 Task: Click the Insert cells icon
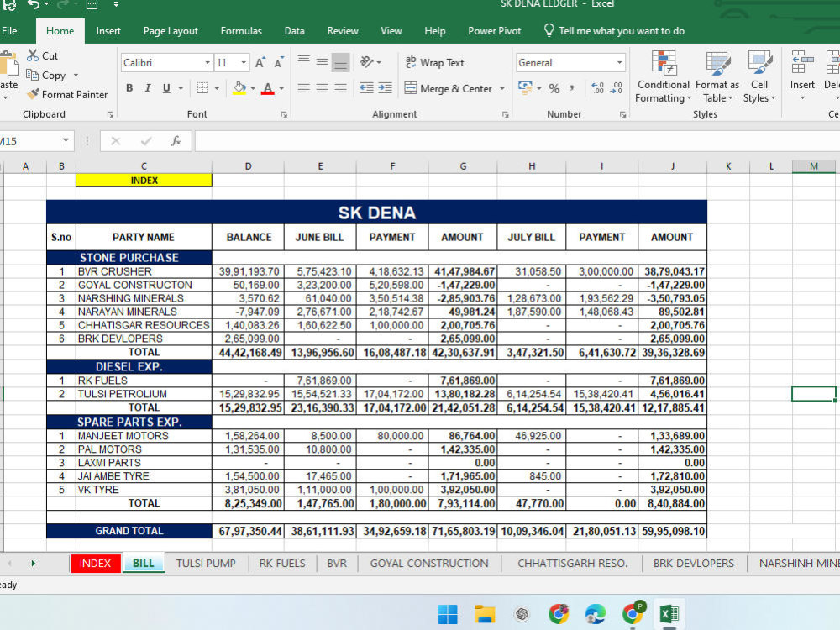click(x=802, y=61)
